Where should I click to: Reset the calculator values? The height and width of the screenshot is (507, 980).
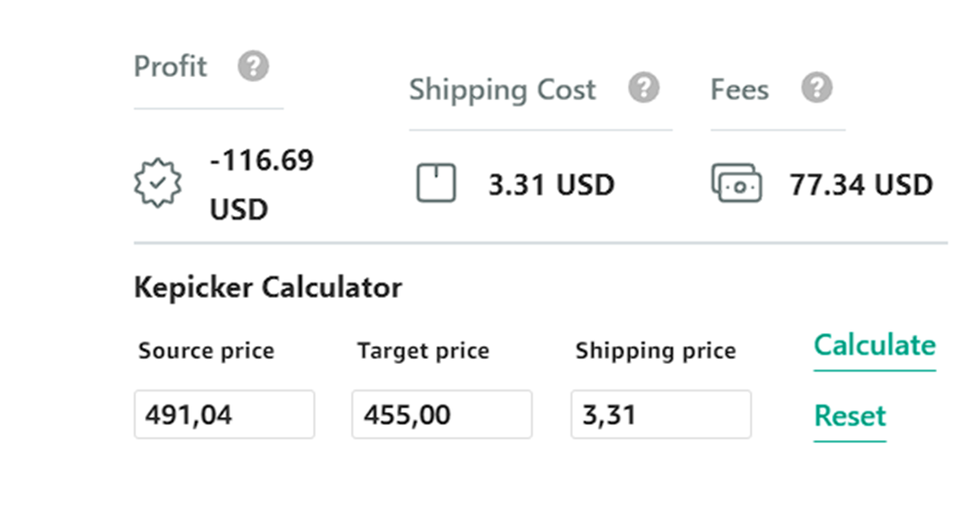click(850, 415)
